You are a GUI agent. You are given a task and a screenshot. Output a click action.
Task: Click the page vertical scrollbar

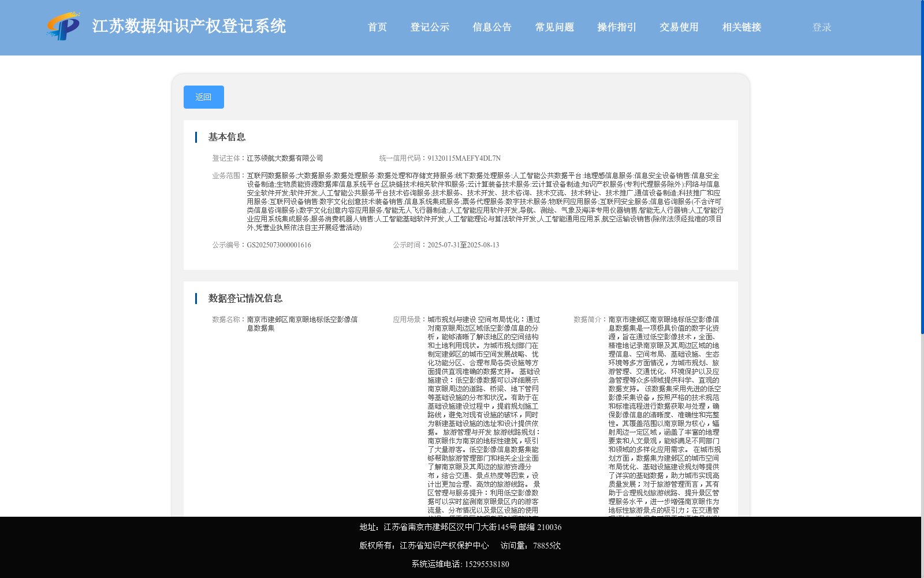922,168
